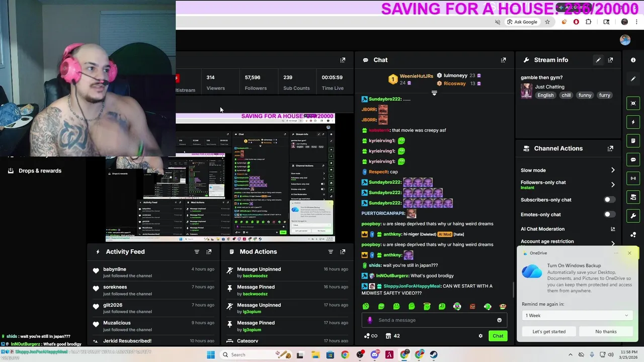This screenshot has height=362, width=644.
Task: Show hidden system tray icons
Action: [570, 354]
